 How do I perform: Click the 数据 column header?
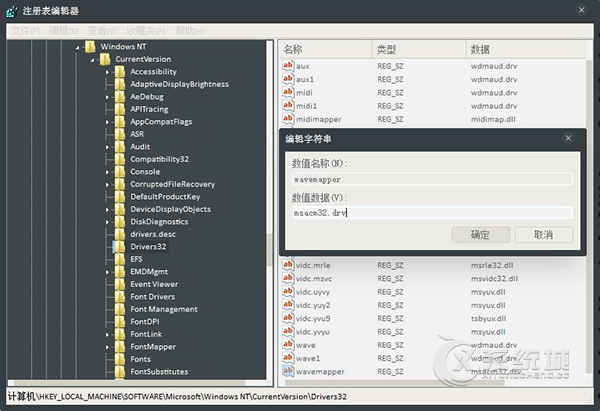pos(526,49)
